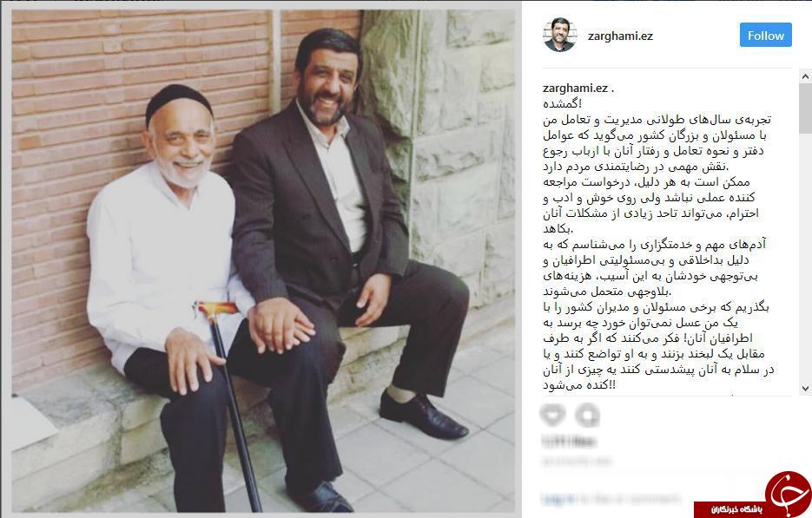Open comments via the speech bubble icon

[x=587, y=415]
